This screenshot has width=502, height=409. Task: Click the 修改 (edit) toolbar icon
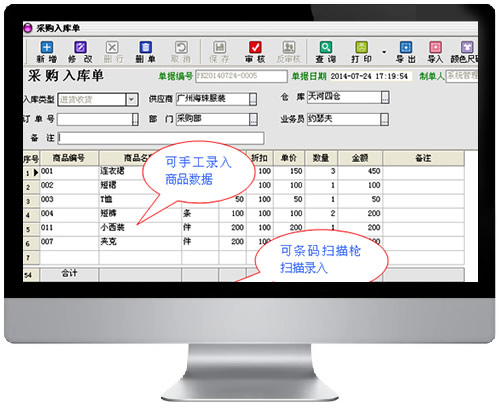point(80,47)
